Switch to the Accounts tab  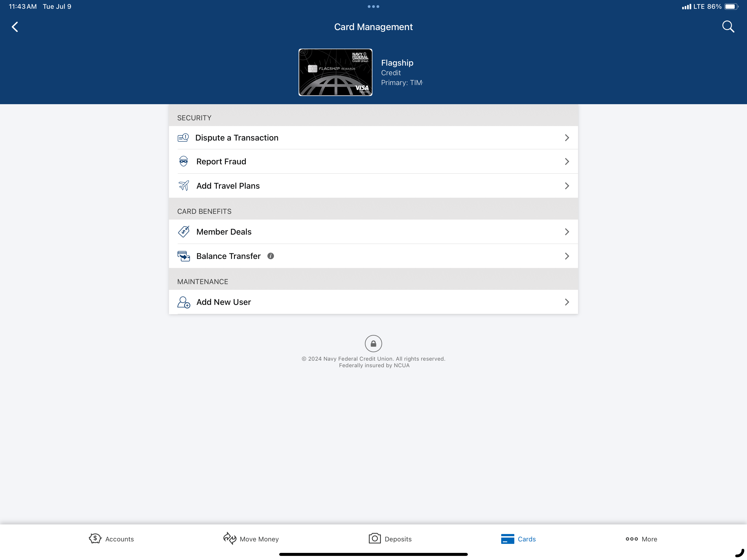(x=112, y=539)
